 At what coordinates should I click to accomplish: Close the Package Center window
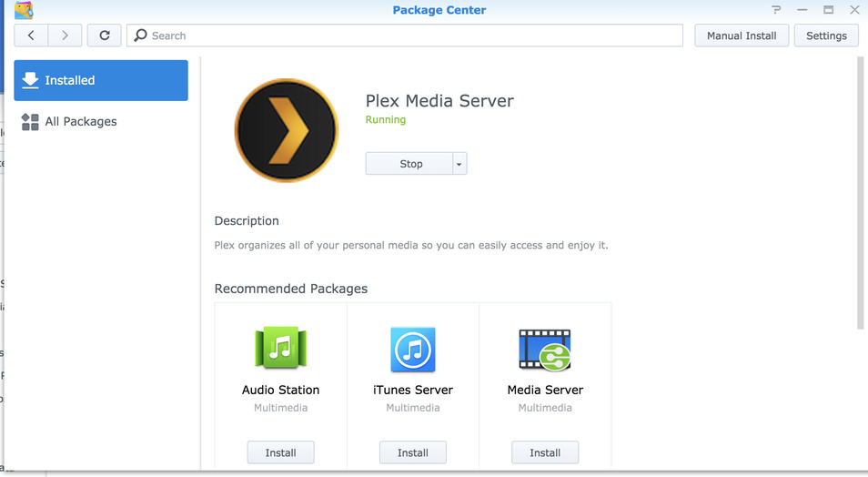click(854, 9)
